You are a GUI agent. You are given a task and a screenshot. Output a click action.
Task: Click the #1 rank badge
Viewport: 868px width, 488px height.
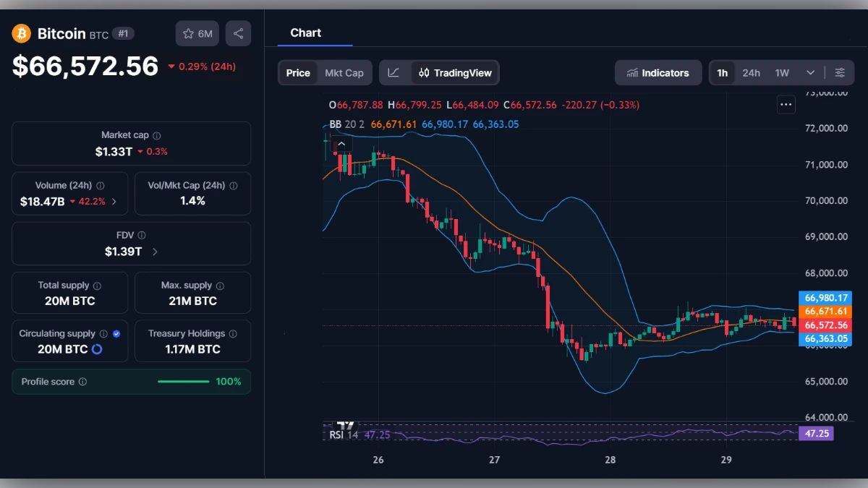pos(122,33)
